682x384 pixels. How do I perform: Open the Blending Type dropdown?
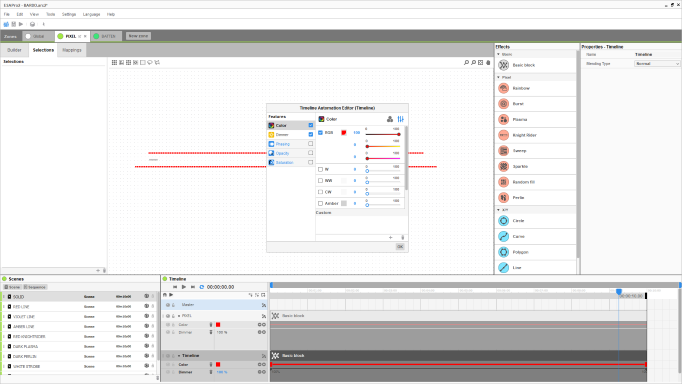click(657, 64)
